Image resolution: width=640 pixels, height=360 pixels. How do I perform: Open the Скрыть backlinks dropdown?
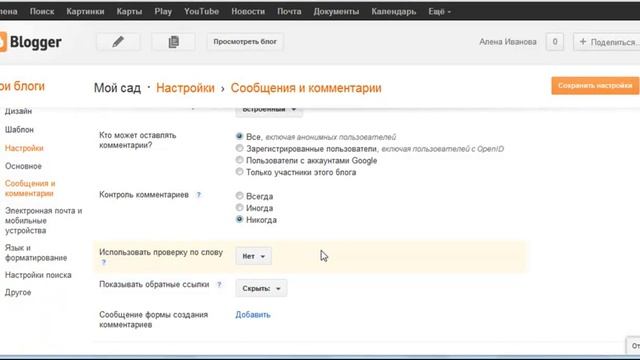(261, 289)
